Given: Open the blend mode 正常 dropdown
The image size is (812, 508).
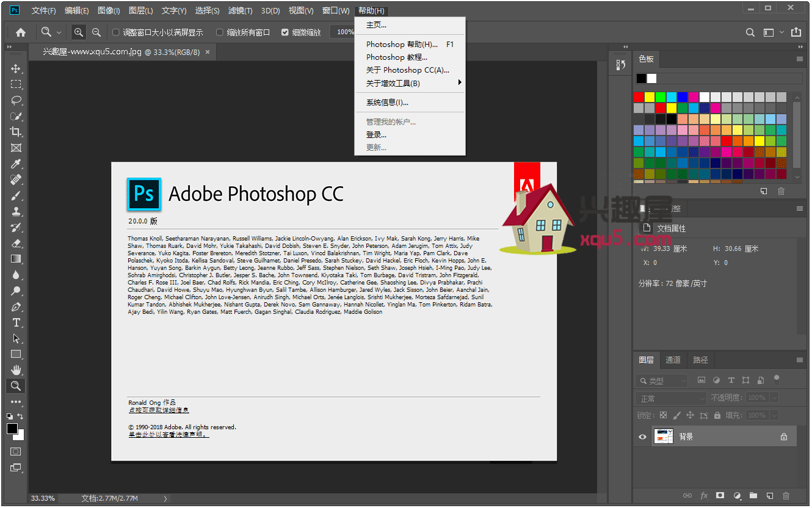Looking at the screenshot, I should (x=671, y=398).
